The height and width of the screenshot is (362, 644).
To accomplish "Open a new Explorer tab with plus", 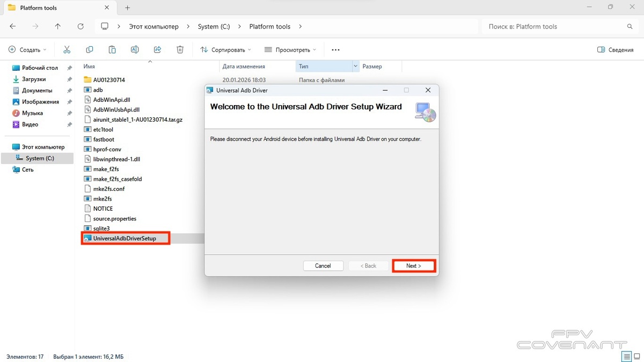I will click(127, 8).
